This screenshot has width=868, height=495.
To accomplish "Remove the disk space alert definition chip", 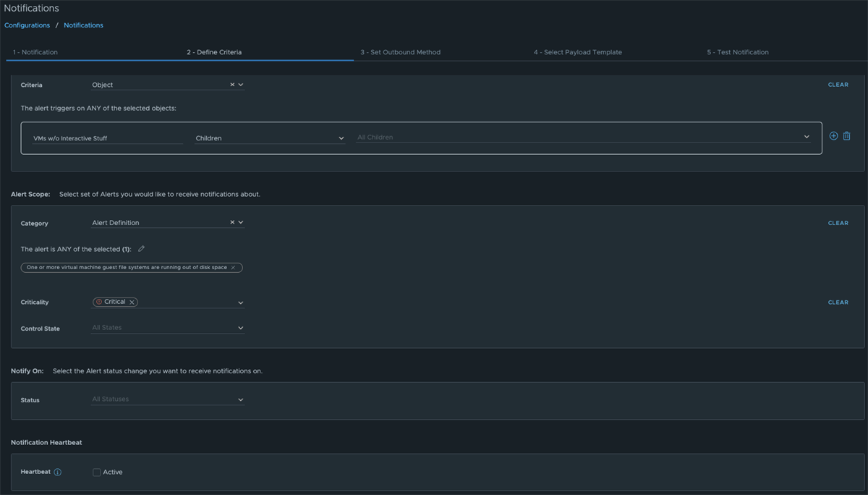I will click(x=233, y=268).
